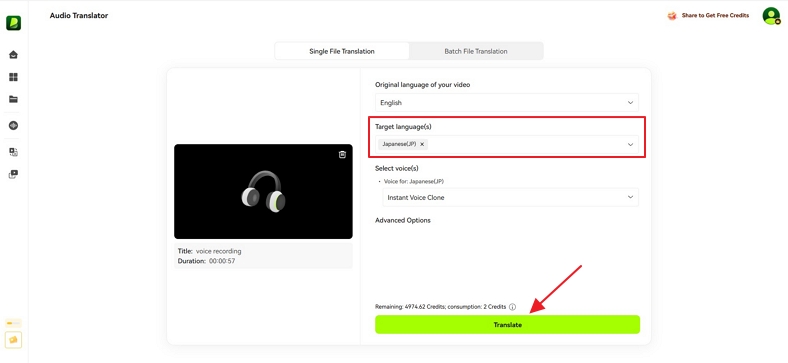Click the yellow credits ticket icon
This screenshot has height=363, width=788.
[14, 340]
